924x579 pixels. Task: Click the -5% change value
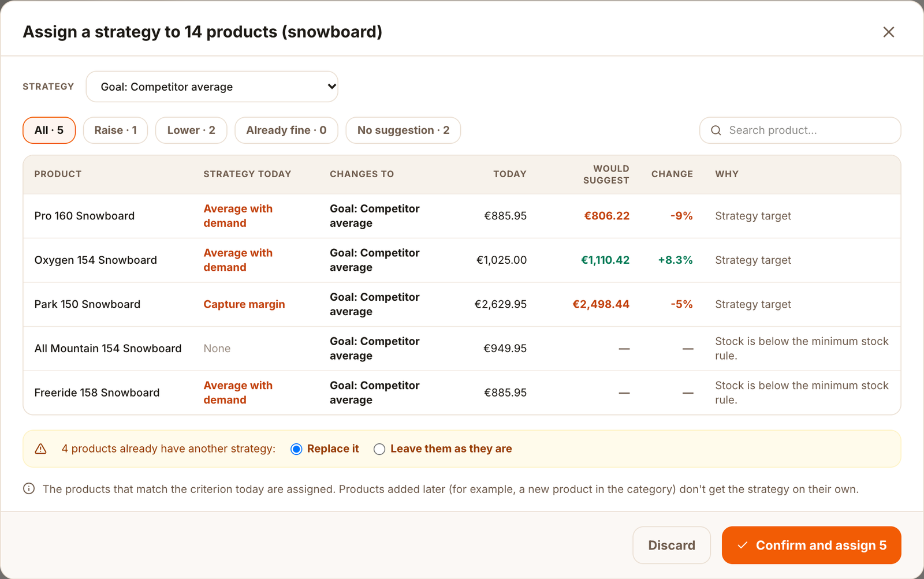click(681, 304)
